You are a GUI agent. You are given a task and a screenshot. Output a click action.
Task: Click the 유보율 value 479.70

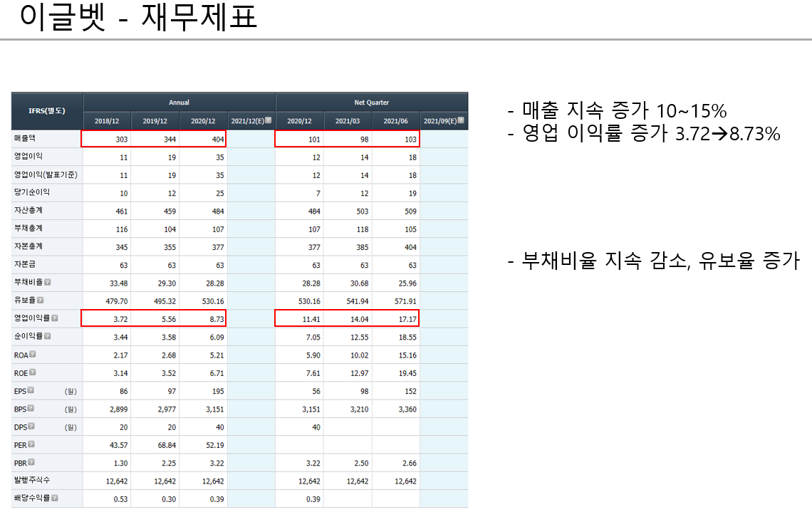[117, 301]
